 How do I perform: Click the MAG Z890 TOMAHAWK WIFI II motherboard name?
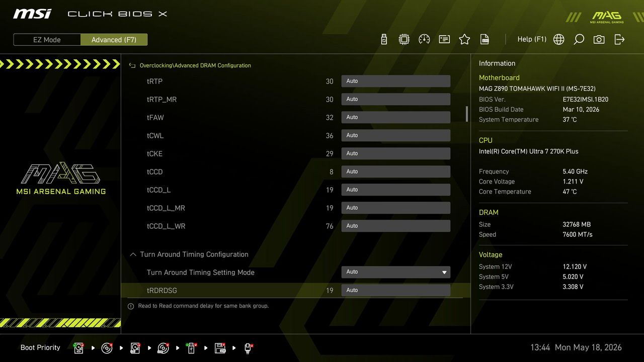[x=537, y=88]
